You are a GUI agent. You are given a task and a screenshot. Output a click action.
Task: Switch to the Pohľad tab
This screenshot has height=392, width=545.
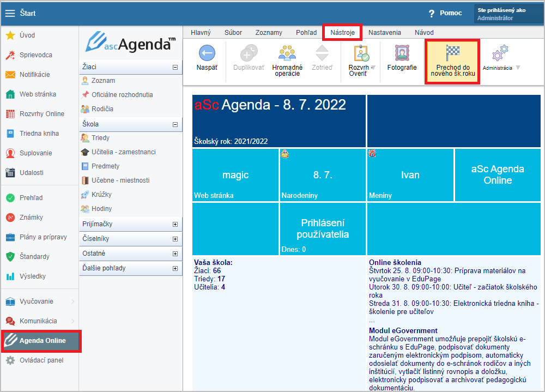306,32
